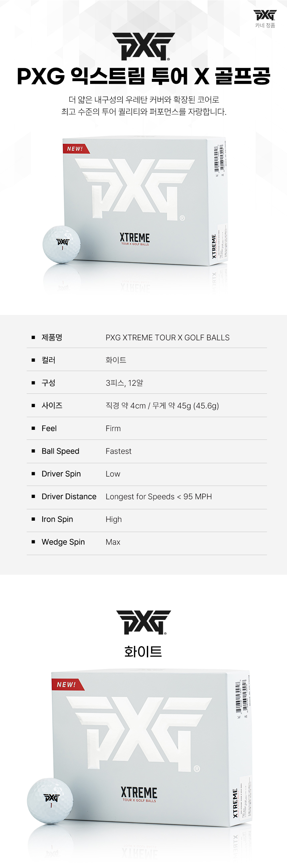Click the 'Longest for Speeds < 95 MPH' value
The width and height of the screenshot is (287, 868).
159,497
